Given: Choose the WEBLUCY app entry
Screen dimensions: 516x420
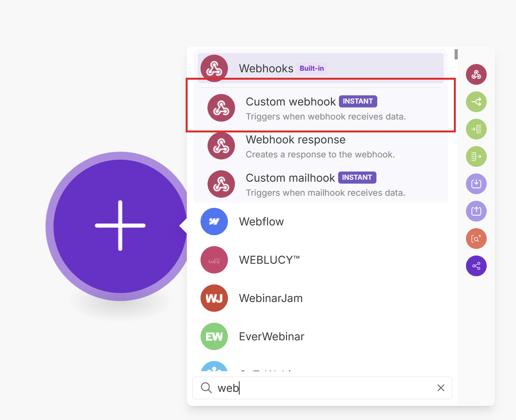Looking at the screenshot, I should pyautogui.click(x=321, y=260).
